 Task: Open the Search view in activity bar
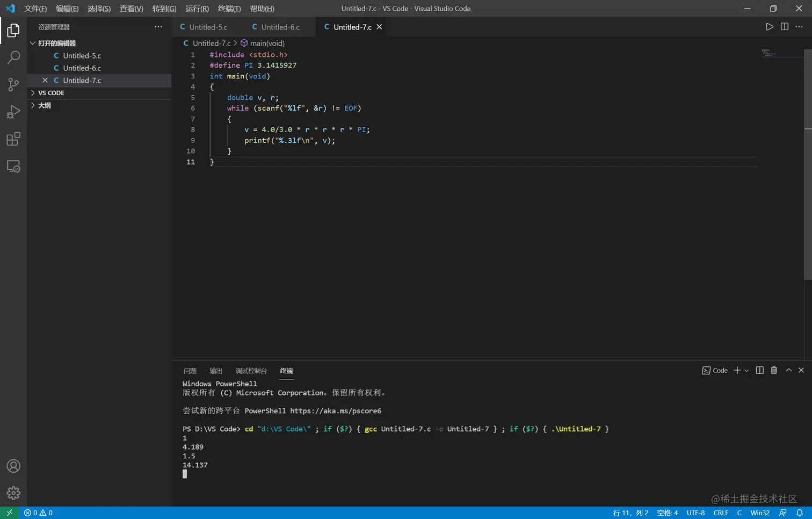click(x=13, y=57)
